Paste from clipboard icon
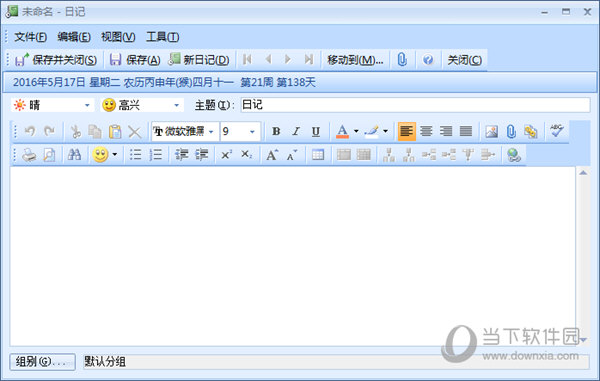 (115, 132)
